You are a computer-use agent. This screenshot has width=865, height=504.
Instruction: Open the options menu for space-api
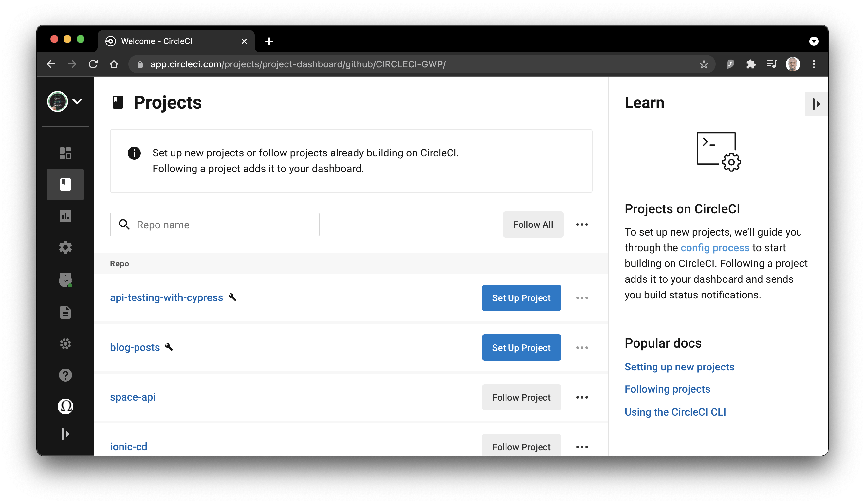tap(581, 397)
